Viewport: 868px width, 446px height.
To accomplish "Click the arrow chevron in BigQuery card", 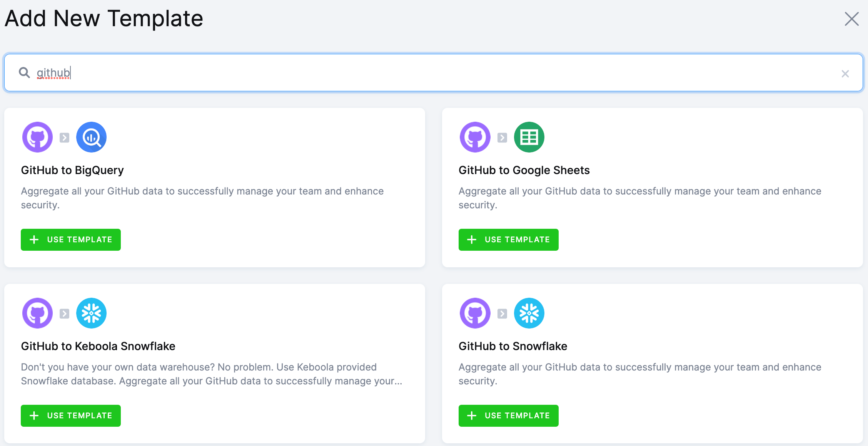I will pyautogui.click(x=65, y=137).
